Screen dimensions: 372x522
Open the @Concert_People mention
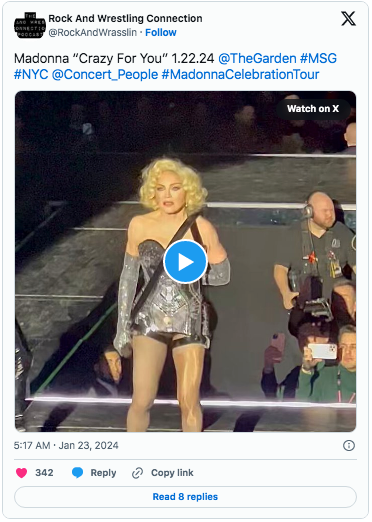(105, 74)
